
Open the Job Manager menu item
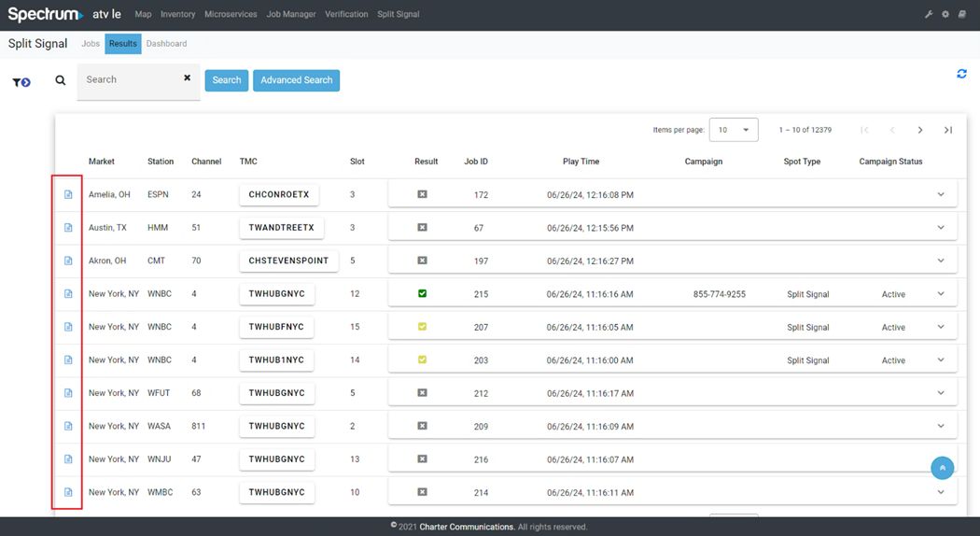291,14
